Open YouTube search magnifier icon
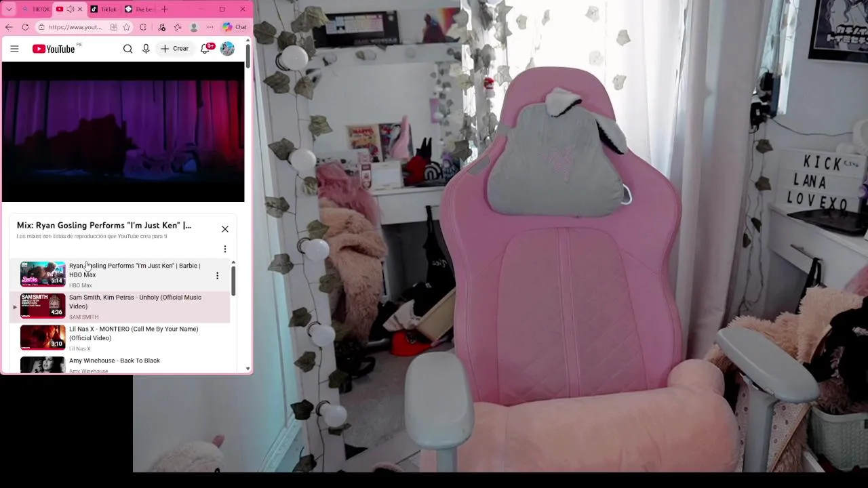The image size is (868, 488). click(127, 49)
